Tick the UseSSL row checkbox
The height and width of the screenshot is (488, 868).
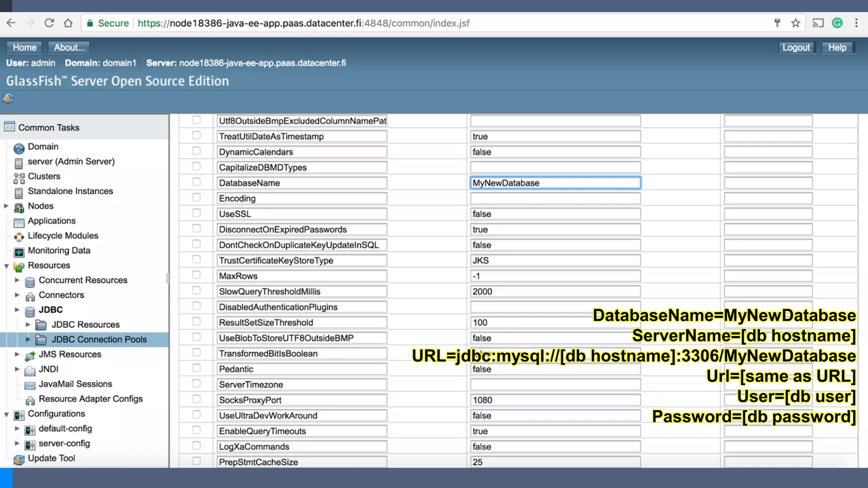click(196, 213)
